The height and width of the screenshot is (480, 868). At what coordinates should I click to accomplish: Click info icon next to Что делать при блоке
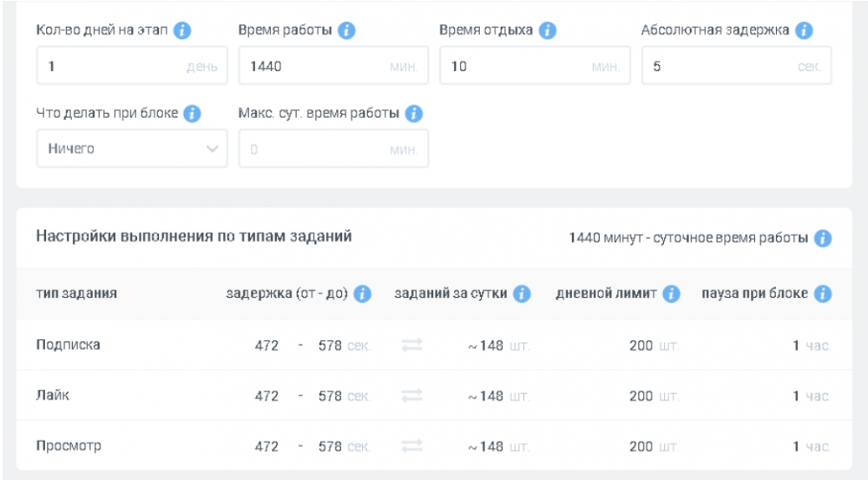[192, 114]
